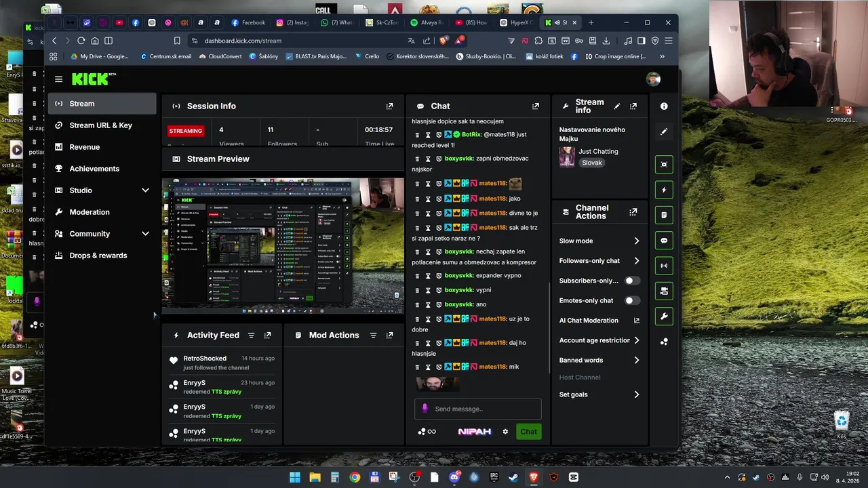The image size is (868, 488).
Task: Click the broadcast signal icon in right sidebar
Action: pyautogui.click(x=664, y=266)
